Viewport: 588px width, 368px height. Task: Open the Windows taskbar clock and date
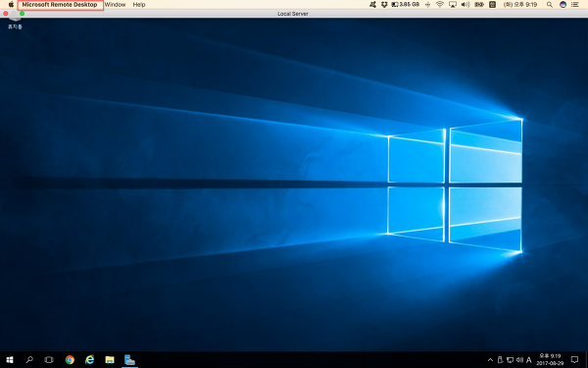(x=550, y=360)
